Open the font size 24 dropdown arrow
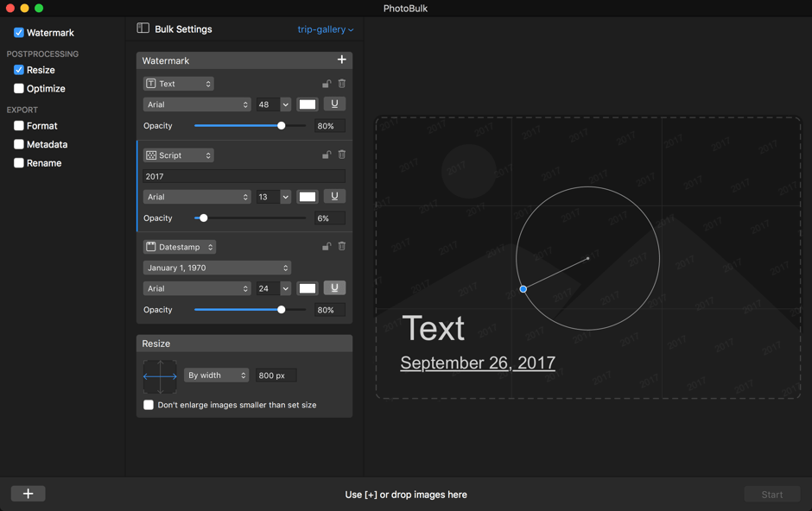 [285, 288]
